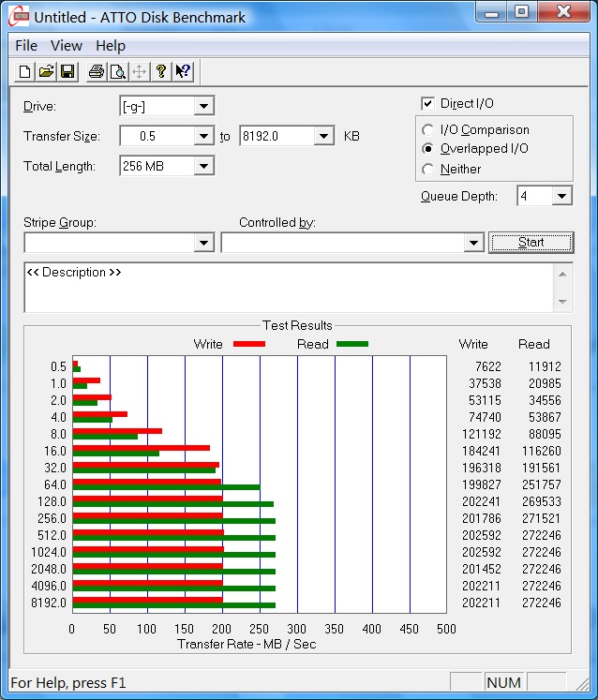Open the Drive dropdown
598x700 pixels.
pyautogui.click(x=203, y=106)
